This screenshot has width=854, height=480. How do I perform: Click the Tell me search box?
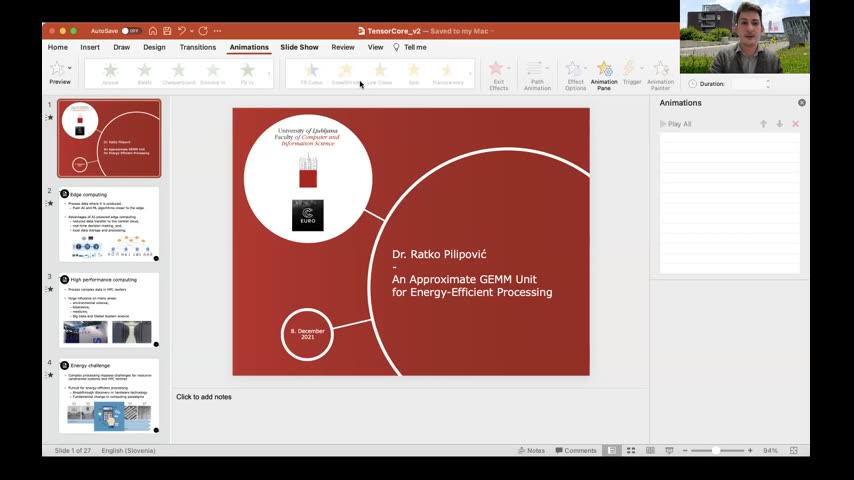coord(410,47)
